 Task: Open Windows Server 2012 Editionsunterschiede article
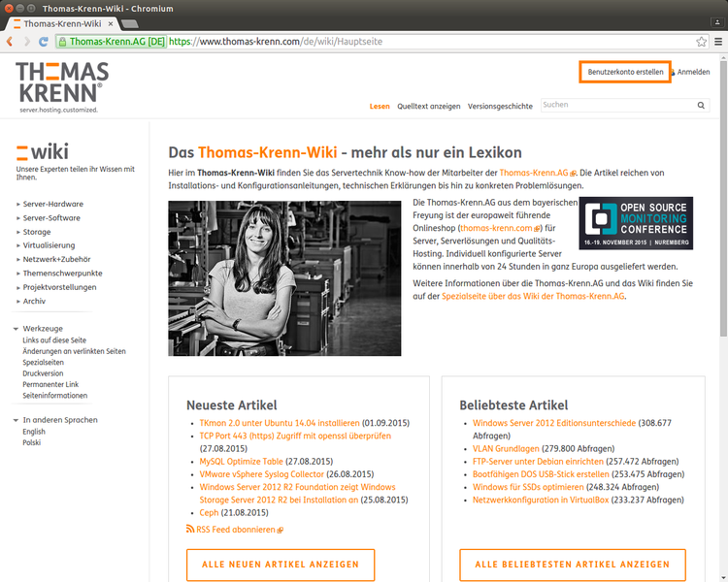pyautogui.click(x=554, y=423)
